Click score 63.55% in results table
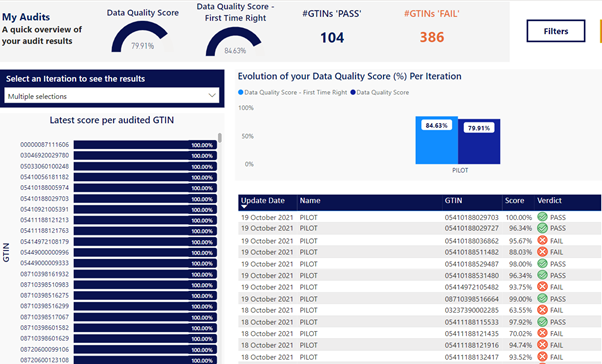Viewport: 602px width, 364px height. [x=520, y=310]
